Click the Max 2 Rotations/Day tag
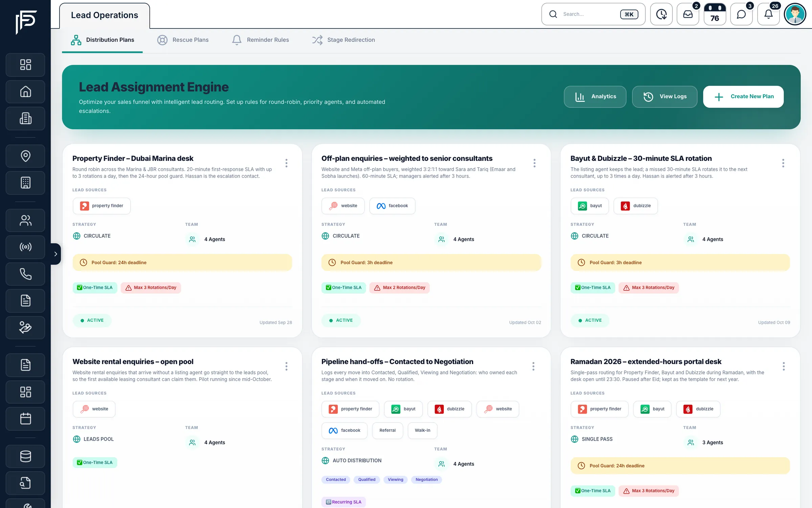The width and height of the screenshot is (812, 508). (400, 288)
